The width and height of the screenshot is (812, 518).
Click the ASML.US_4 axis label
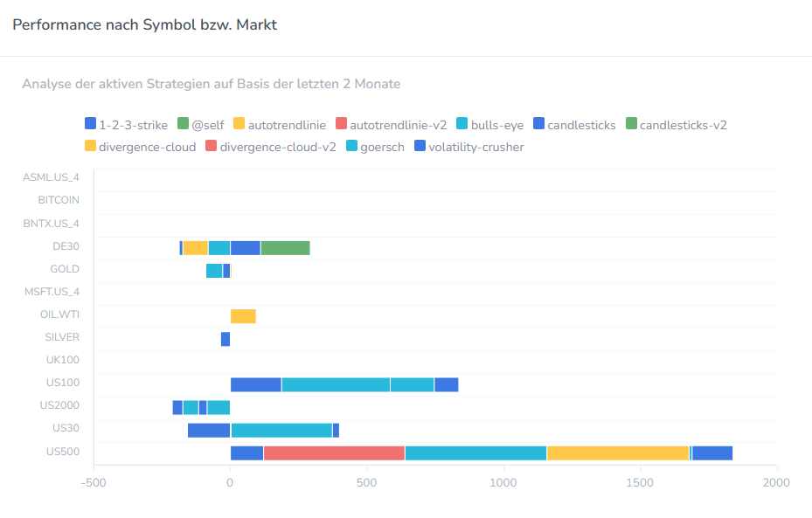51,177
